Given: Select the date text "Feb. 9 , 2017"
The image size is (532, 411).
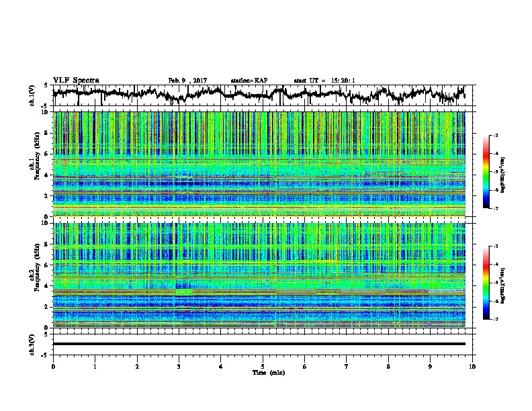Looking at the screenshot, I should coord(187,81).
